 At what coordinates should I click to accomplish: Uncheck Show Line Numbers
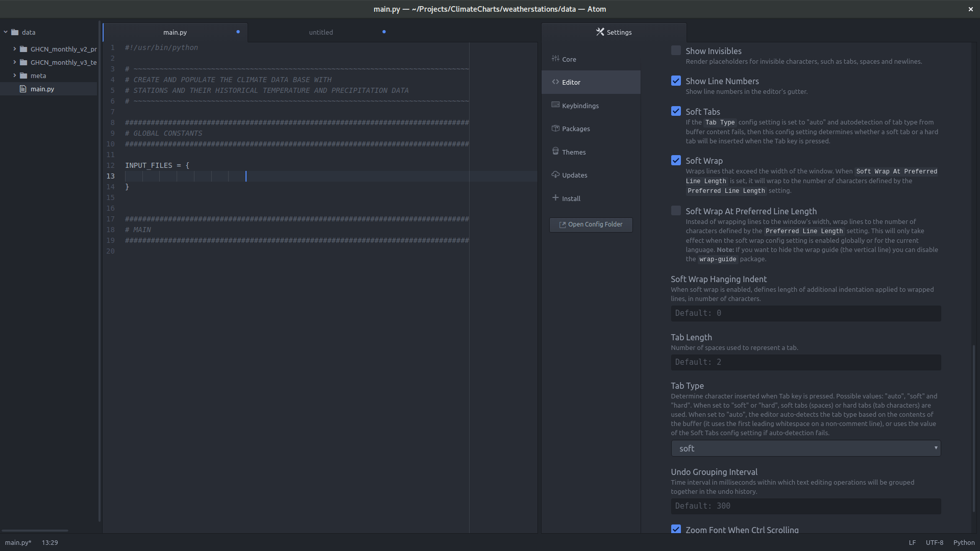[x=676, y=81]
